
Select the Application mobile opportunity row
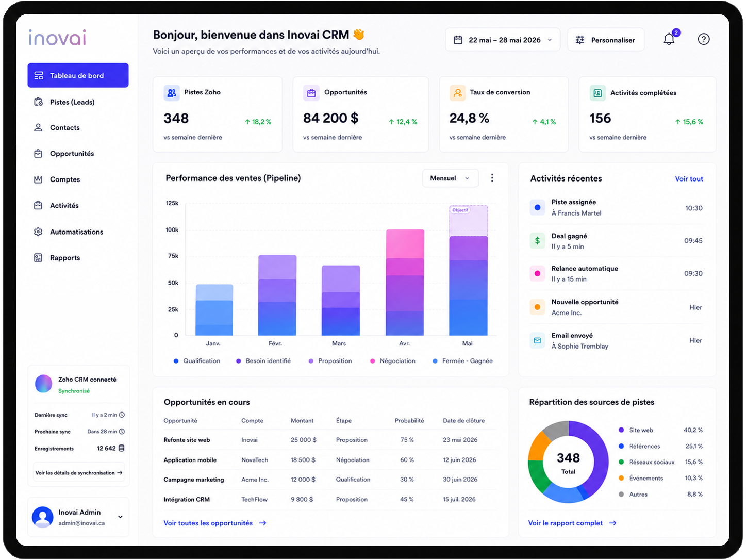pos(330,459)
